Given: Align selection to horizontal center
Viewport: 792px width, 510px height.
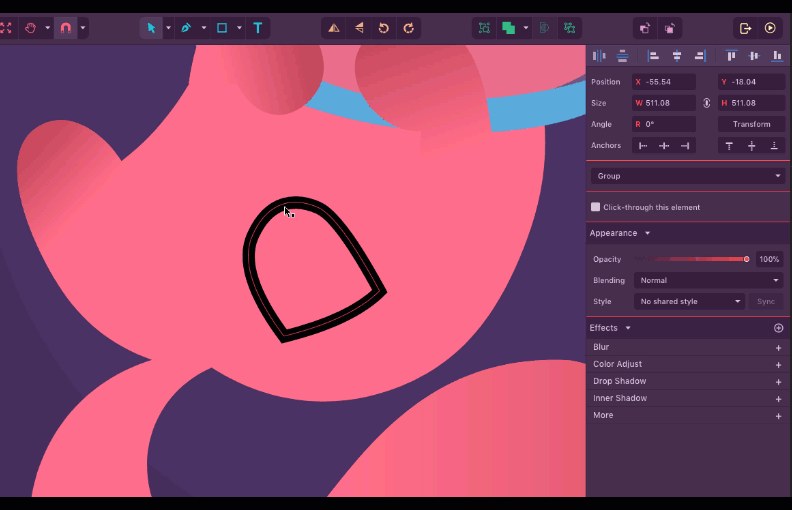Looking at the screenshot, I should click(677, 56).
